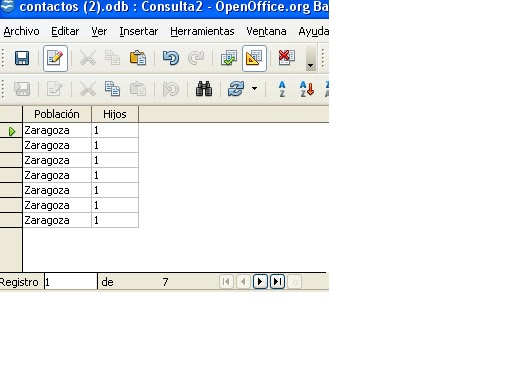
Task: Click the Zaragoza cell in the last row
Action: (57, 220)
